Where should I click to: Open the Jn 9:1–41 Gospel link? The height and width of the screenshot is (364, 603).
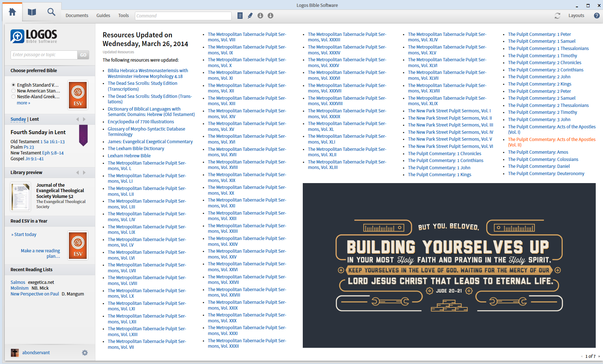pyautogui.click(x=34, y=159)
